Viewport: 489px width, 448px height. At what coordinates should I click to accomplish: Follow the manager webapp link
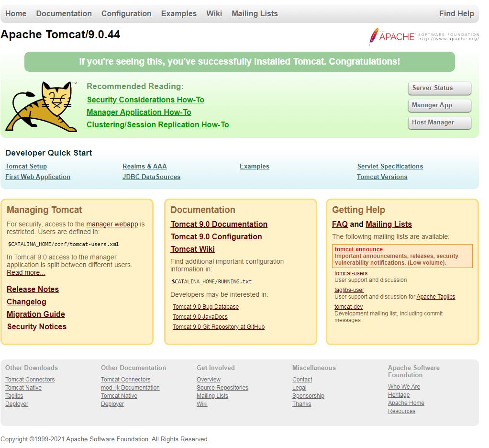pyautogui.click(x=112, y=224)
